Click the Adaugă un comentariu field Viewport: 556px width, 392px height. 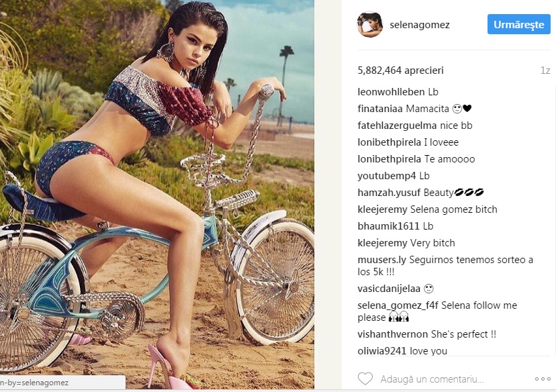(432, 379)
